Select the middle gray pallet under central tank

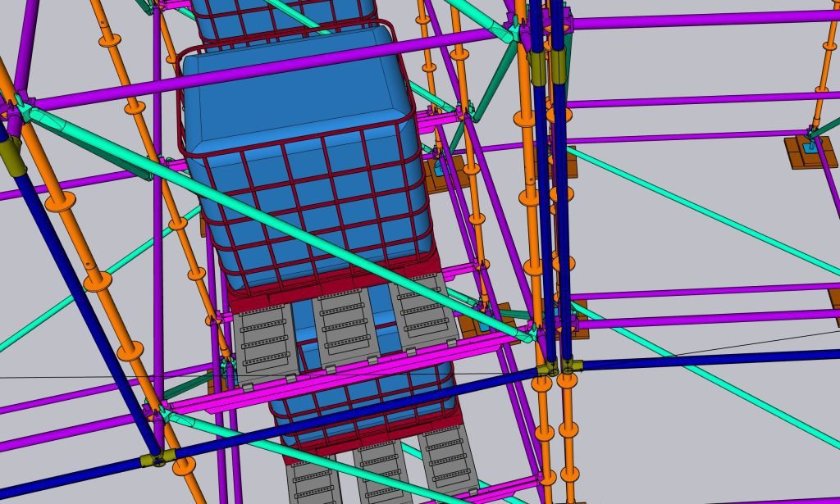click(343, 324)
